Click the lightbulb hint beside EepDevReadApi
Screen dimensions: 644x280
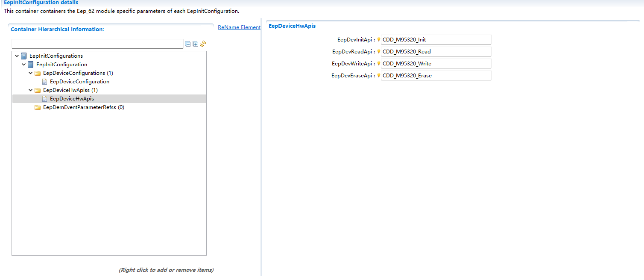[378, 52]
